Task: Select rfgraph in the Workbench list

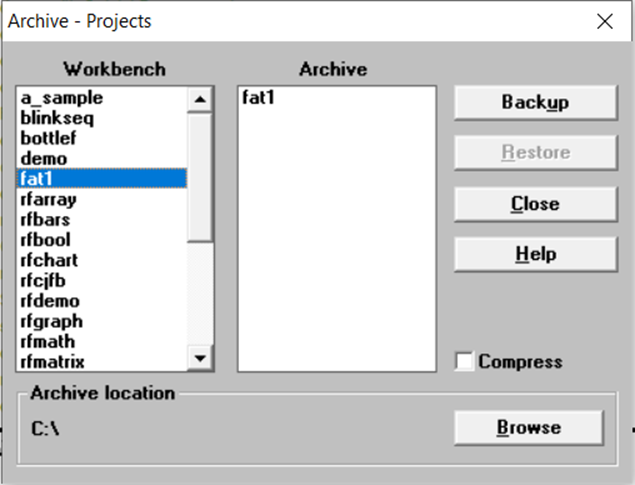Action: click(x=102, y=321)
